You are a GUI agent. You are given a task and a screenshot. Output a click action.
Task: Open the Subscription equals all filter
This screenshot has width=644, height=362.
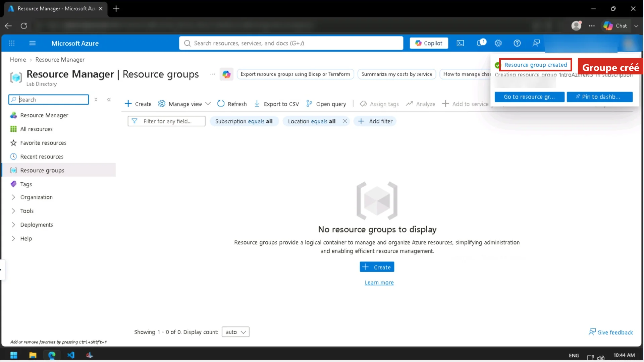click(244, 121)
